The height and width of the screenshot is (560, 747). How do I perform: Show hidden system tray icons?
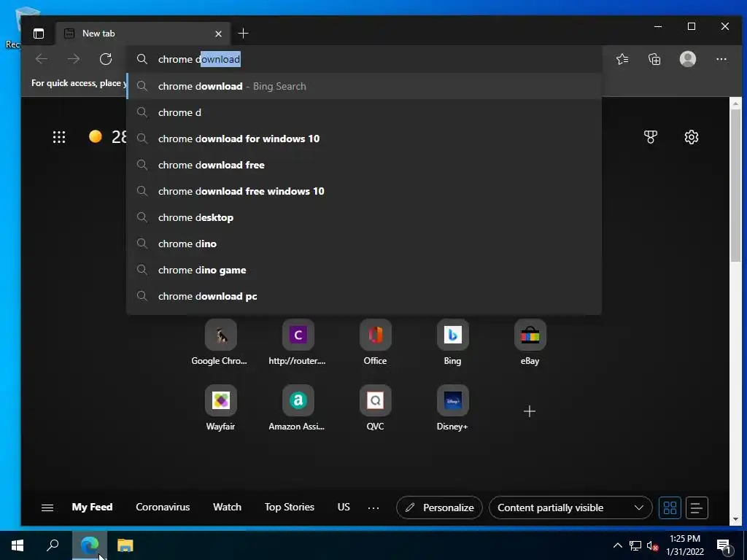click(617, 545)
